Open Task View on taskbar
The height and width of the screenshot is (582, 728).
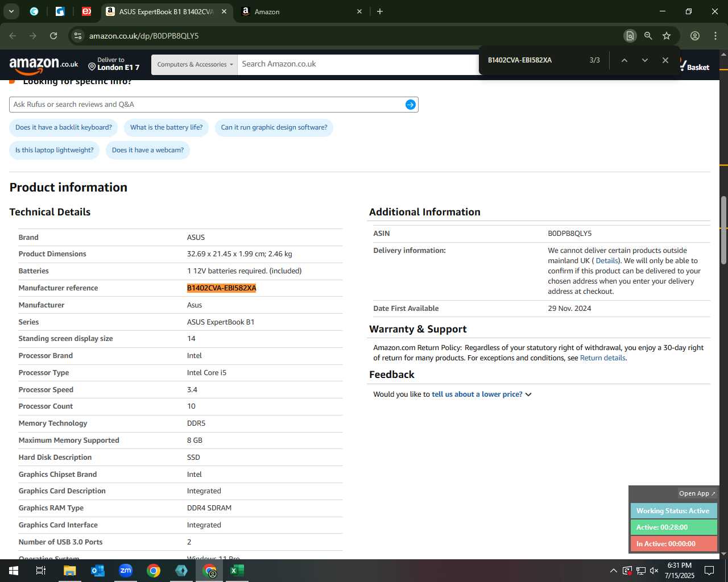tap(41, 571)
